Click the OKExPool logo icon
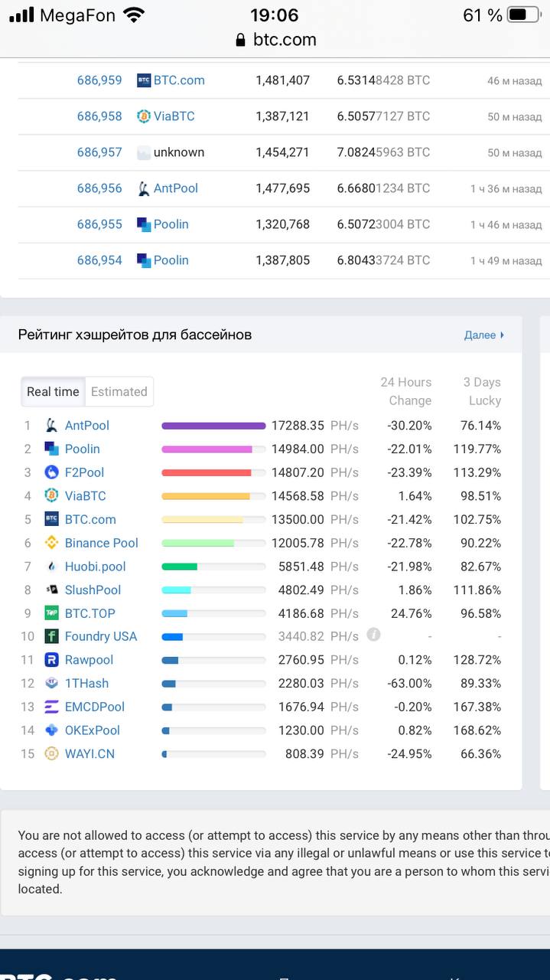 (51, 730)
